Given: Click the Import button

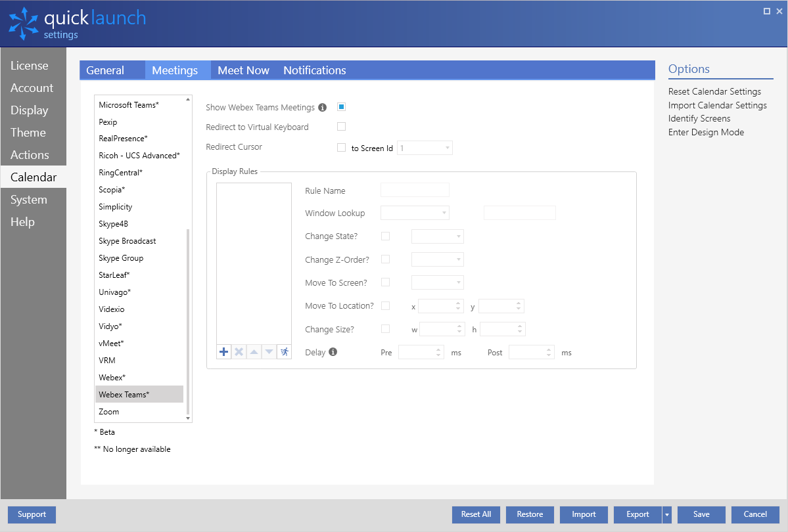Looking at the screenshot, I should coord(584,514).
